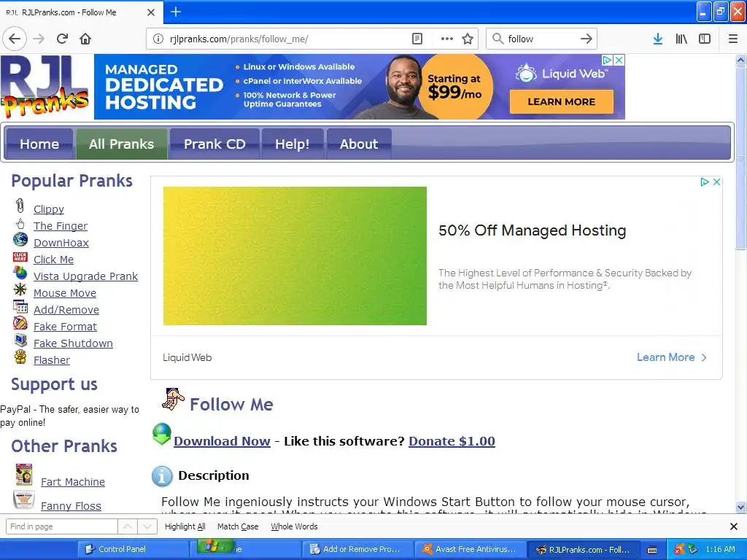Click the blue Description info icon
The width and height of the screenshot is (747, 560).
coord(162,475)
